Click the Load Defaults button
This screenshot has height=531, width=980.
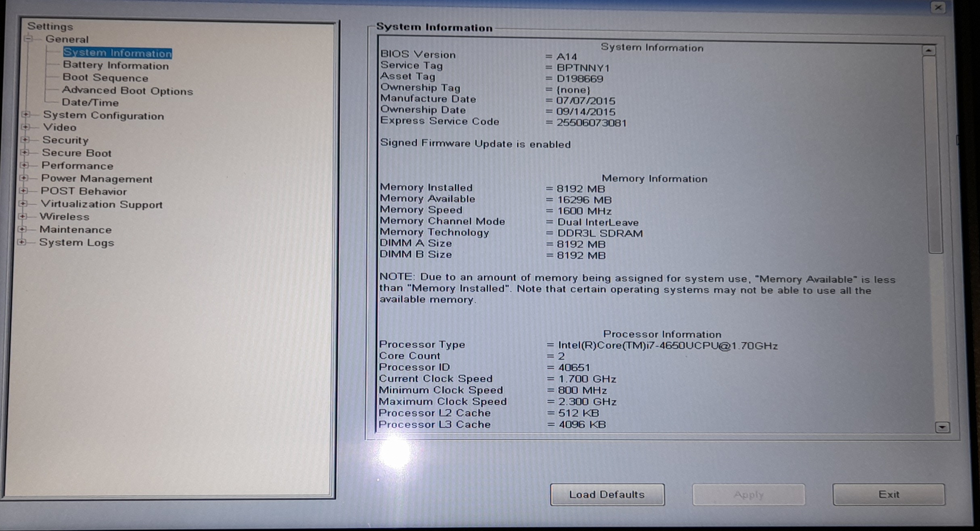pos(607,494)
